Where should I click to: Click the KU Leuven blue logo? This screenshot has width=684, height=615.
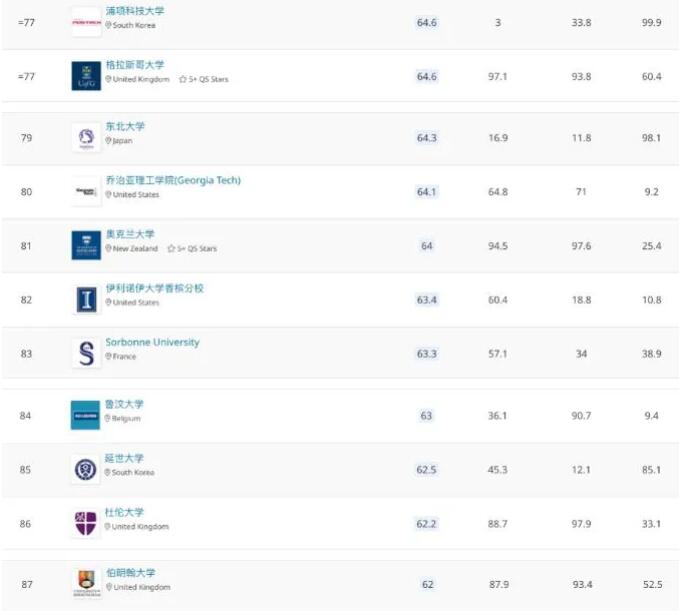click(85, 415)
